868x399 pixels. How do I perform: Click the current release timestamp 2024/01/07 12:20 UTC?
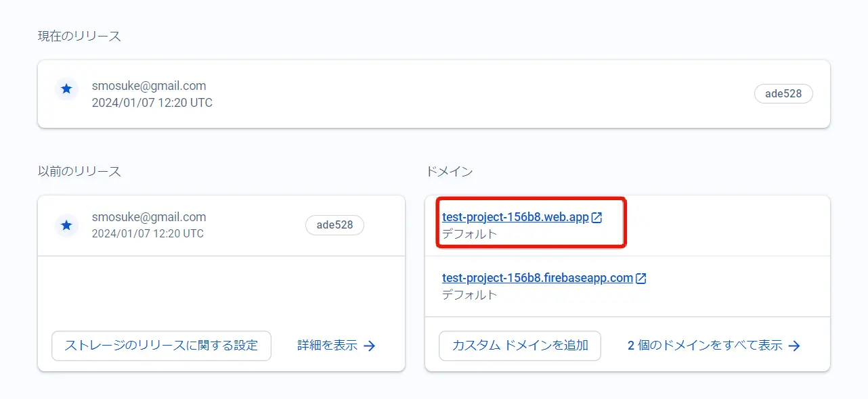152,103
